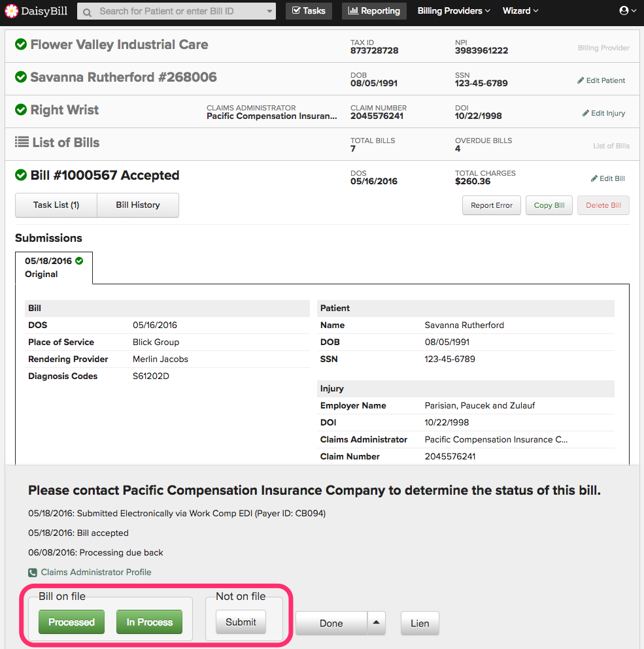Image resolution: width=644 pixels, height=649 pixels.
Task: Click employer name Parisian, Paucek and Zulauf
Action: pyautogui.click(x=480, y=406)
